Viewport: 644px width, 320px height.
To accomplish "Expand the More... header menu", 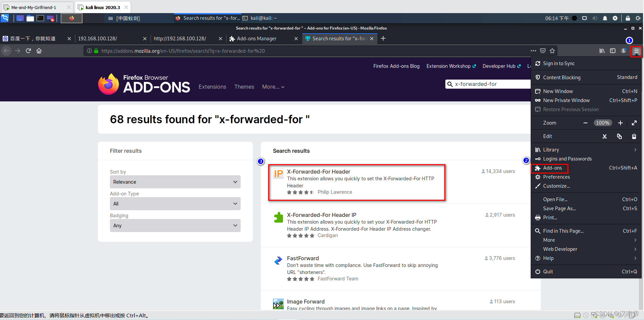I will click(x=273, y=87).
